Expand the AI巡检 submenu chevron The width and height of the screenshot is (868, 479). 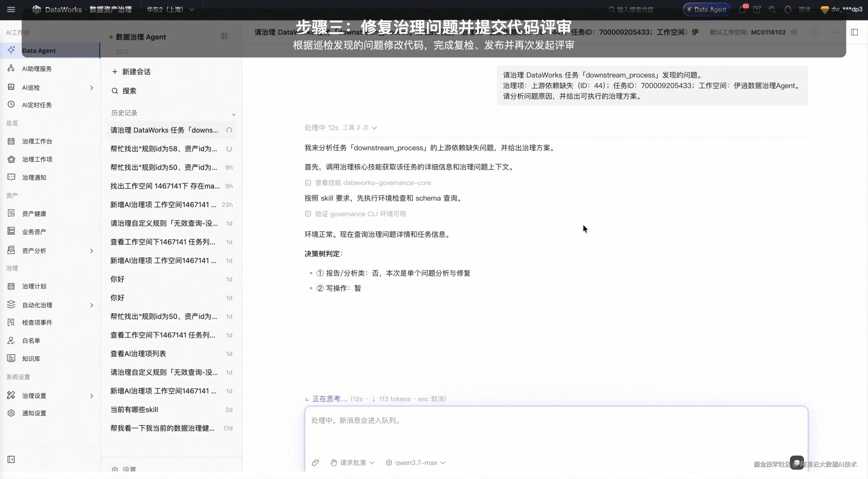point(92,88)
